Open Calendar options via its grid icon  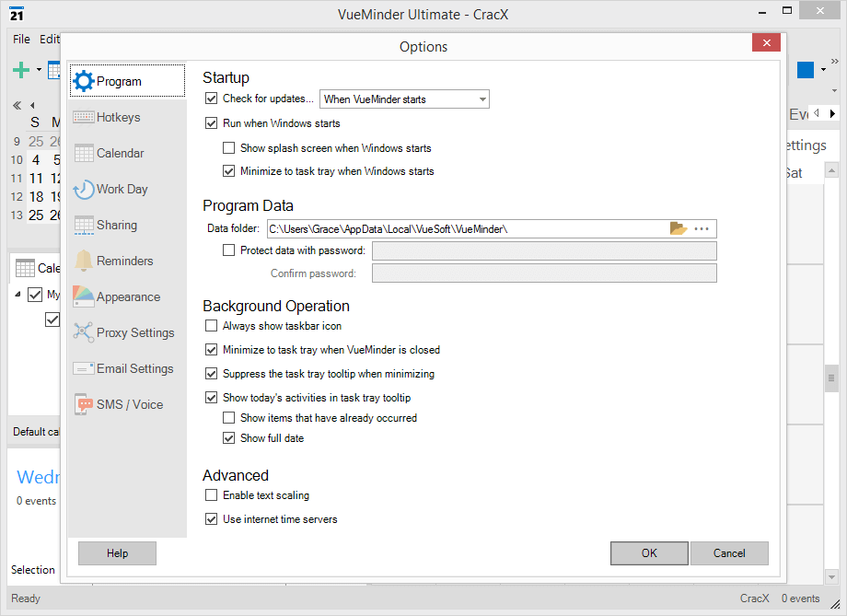click(x=84, y=154)
